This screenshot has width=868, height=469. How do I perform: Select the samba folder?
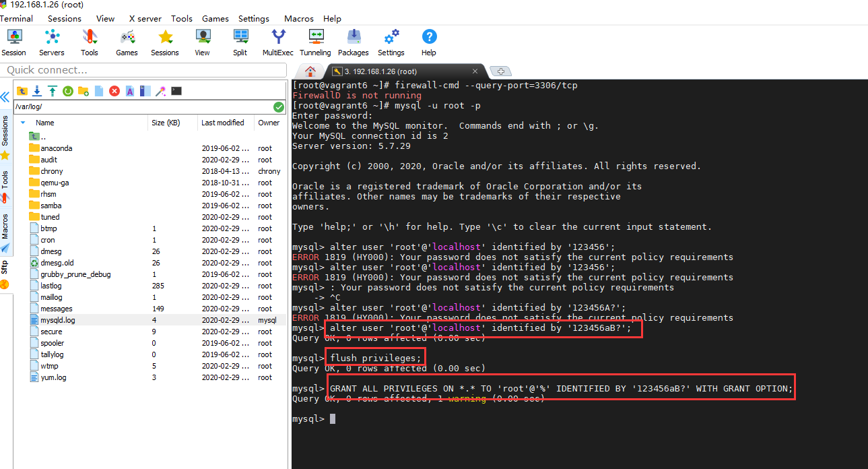pos(151,206)
